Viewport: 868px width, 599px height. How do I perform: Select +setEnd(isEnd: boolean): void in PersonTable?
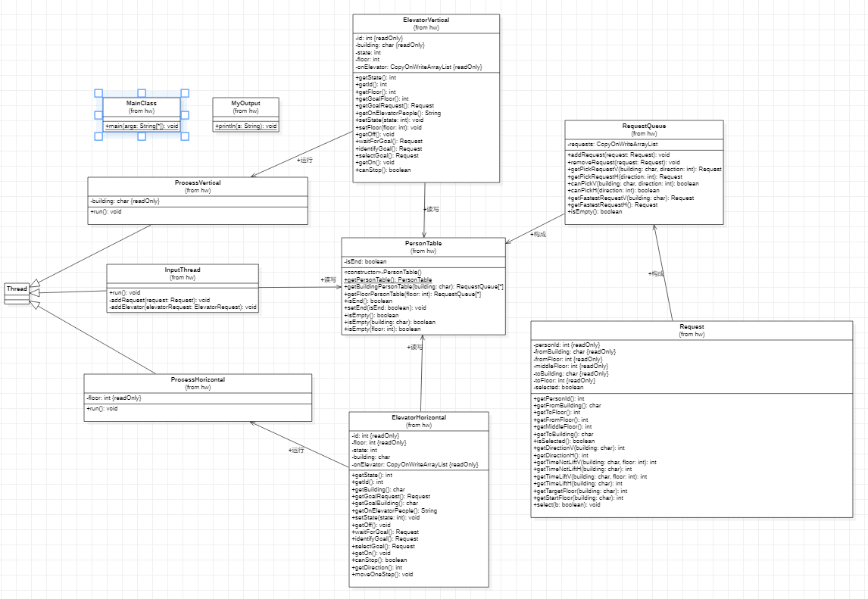coord(386,307)
